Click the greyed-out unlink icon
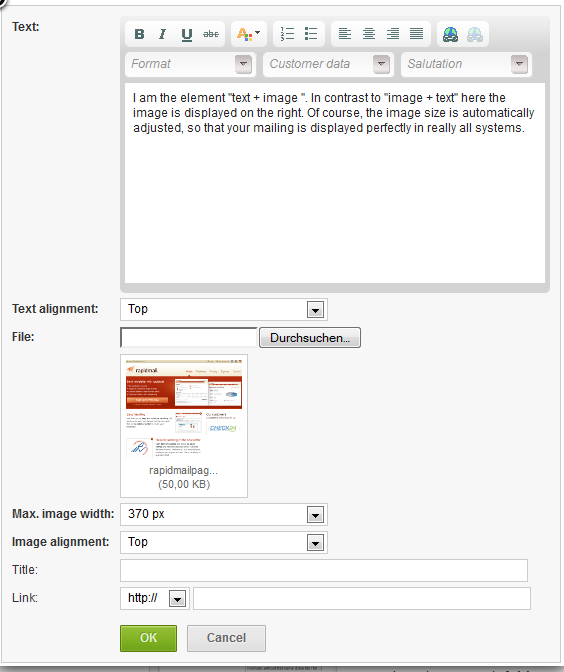The image size is (564, 672). (x=475, y=34)
